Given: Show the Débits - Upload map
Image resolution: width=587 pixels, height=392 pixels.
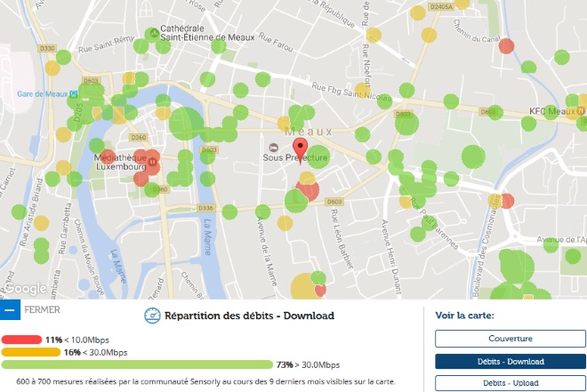Looking at the screenshot, I should pyautogui.click(x=510, y=383).
